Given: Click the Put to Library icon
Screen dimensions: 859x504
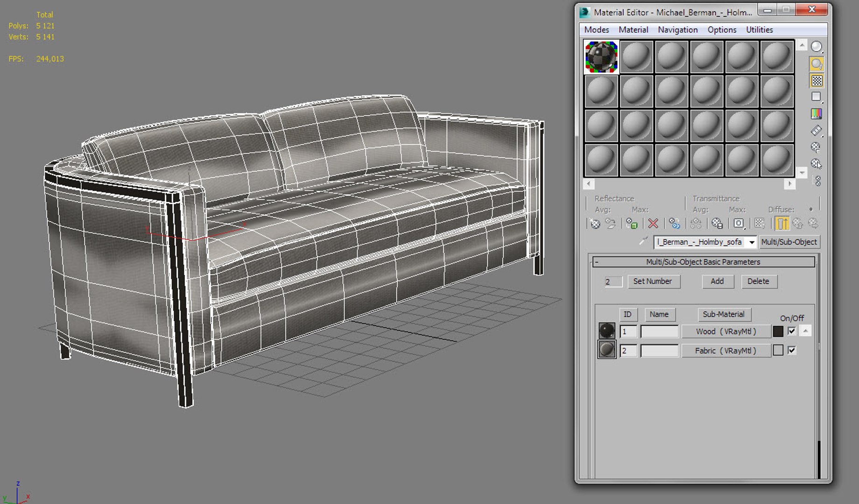Looking at the screenshot, I should click(x=717, y=224).
